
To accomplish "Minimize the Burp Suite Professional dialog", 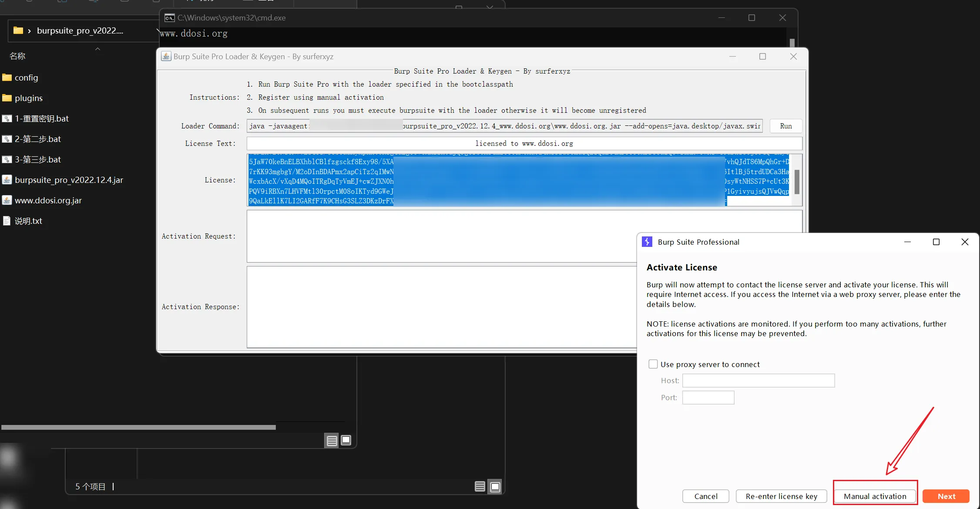I will 907,242.
